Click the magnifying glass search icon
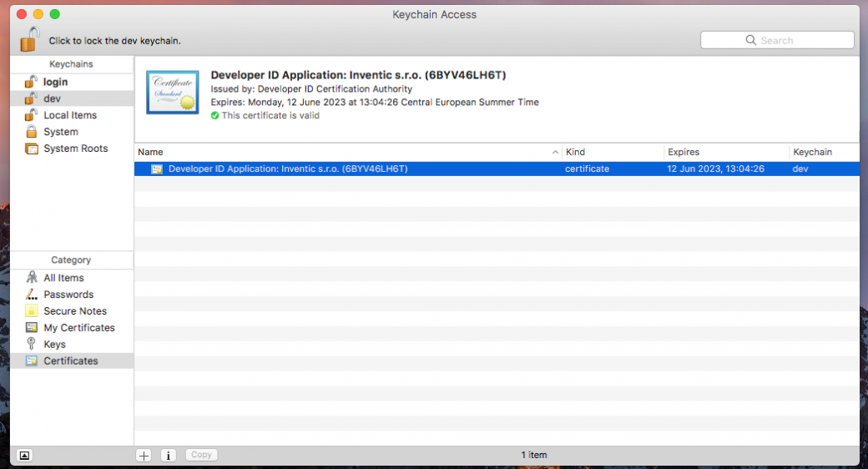 [750, 40]
